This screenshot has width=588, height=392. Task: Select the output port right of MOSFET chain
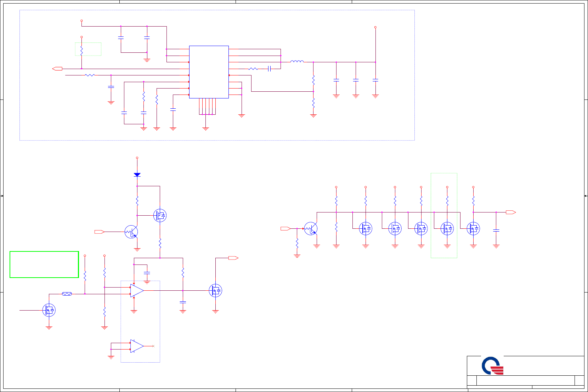pos(511,212)
